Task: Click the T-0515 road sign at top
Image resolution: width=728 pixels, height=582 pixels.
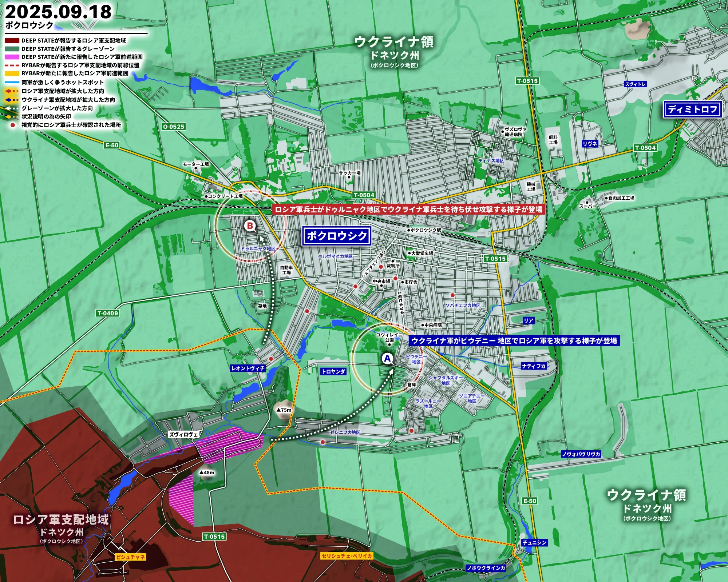Action: pos(527,81)
